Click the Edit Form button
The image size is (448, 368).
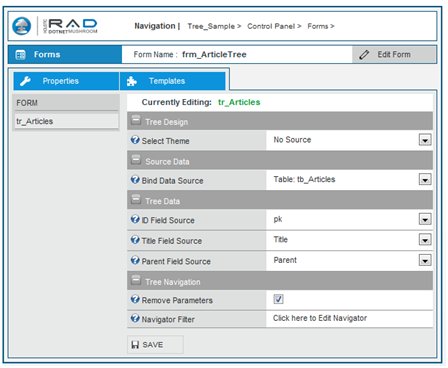[x=394, y=55]
